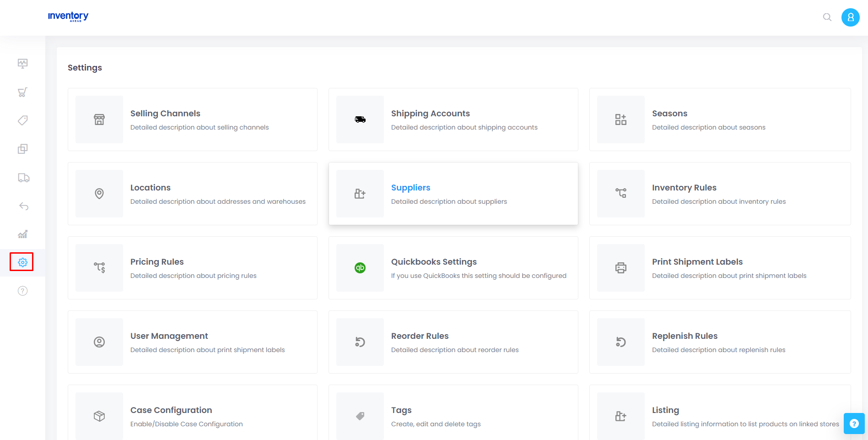Click the building-plus icon for Suppliers
Viewport: 868px width, 440px height.
360,194
